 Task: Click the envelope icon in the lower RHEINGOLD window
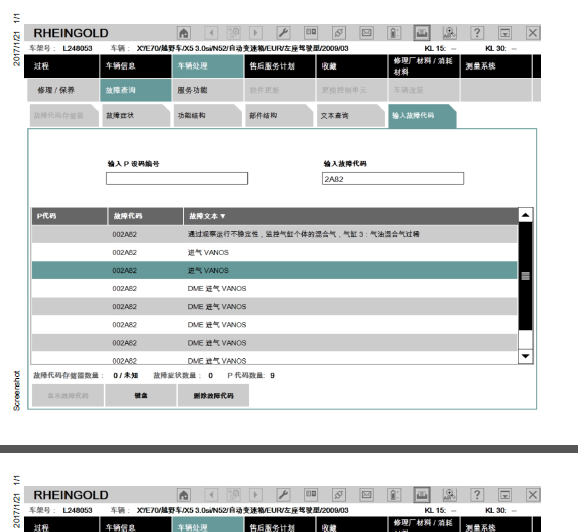[366, 495]
